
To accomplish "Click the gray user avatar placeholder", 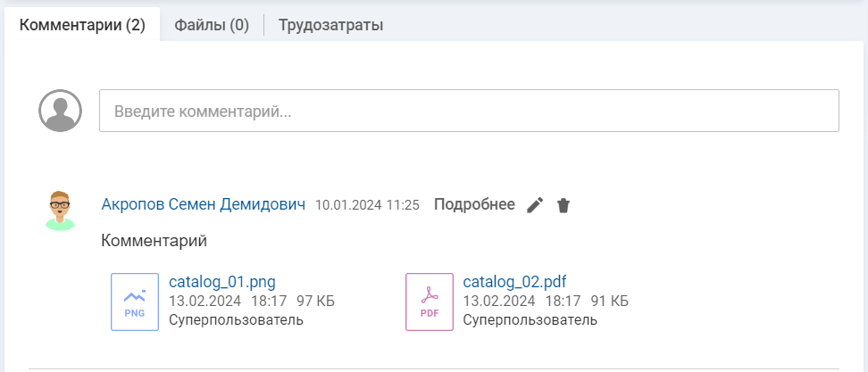I will pos(61,111).
